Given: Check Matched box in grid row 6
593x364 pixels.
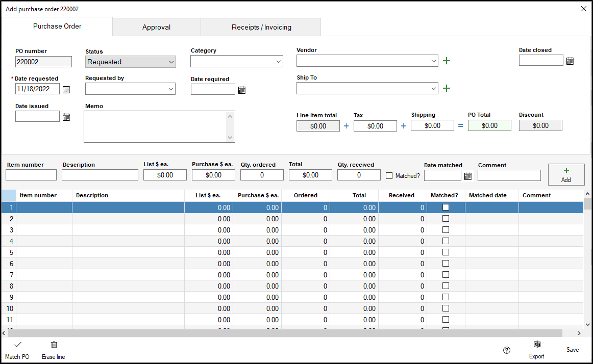Looking at the screenshot, I should point(446,264).
